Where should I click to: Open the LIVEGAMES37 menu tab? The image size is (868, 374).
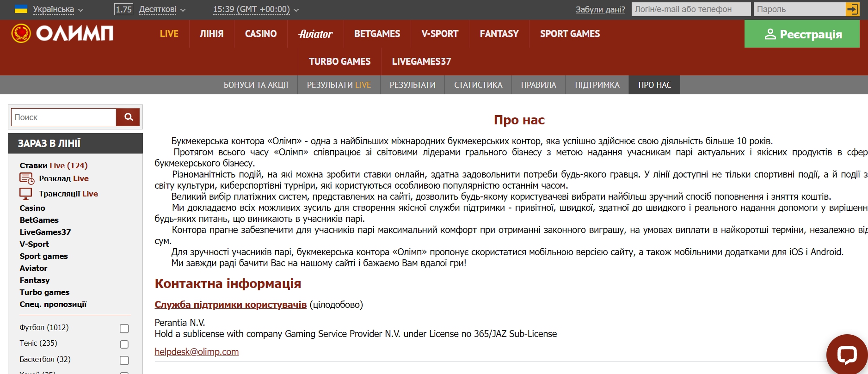pos(422,61)
